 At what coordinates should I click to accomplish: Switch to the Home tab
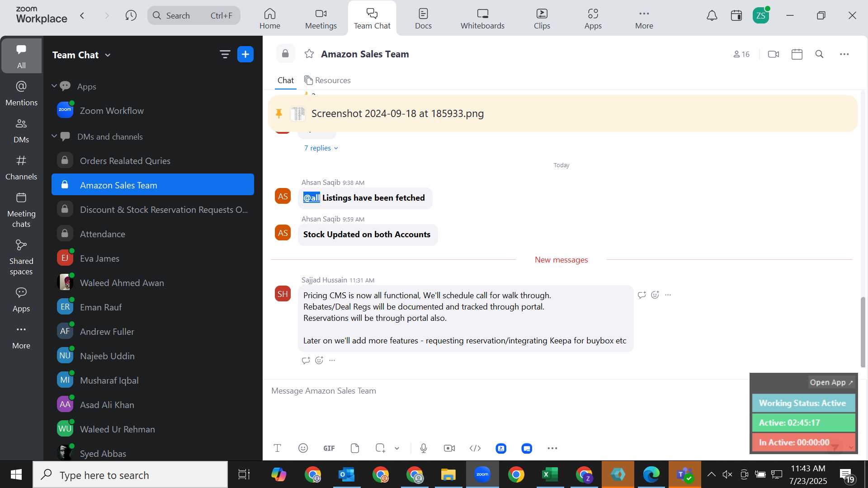point(270,19)
